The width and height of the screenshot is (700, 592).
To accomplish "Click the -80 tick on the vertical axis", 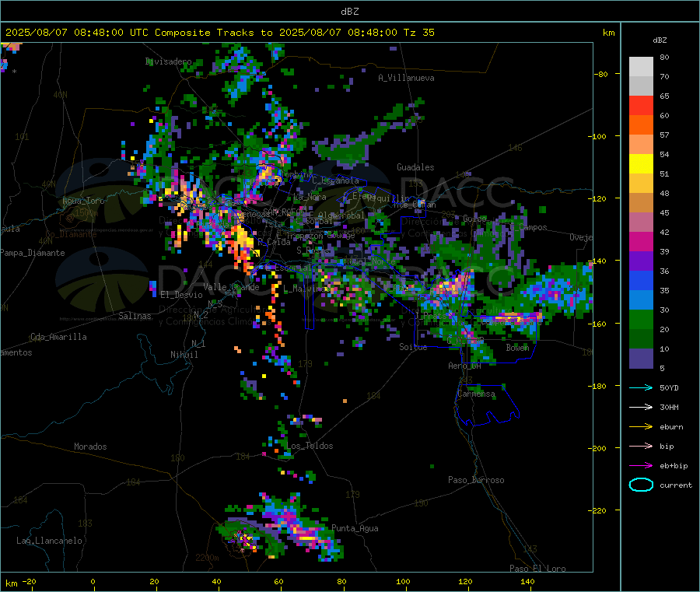I will coord(601,74).
